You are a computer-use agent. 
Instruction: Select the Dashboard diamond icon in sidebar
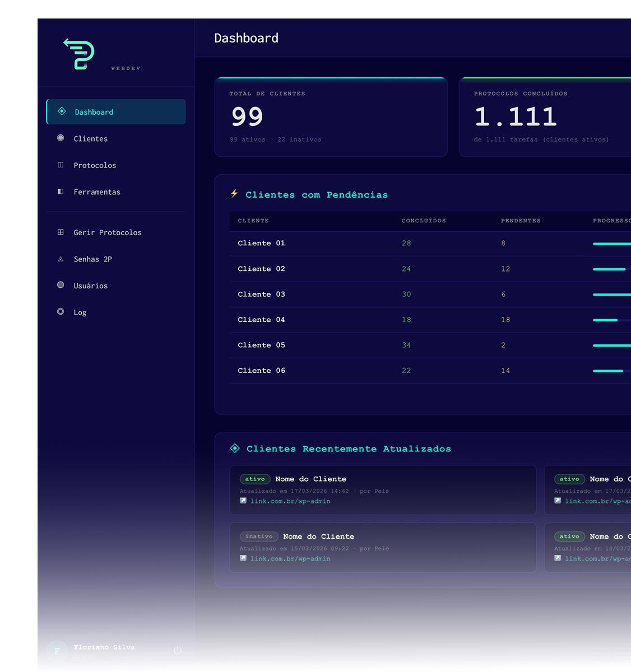[x=62, y=111]
